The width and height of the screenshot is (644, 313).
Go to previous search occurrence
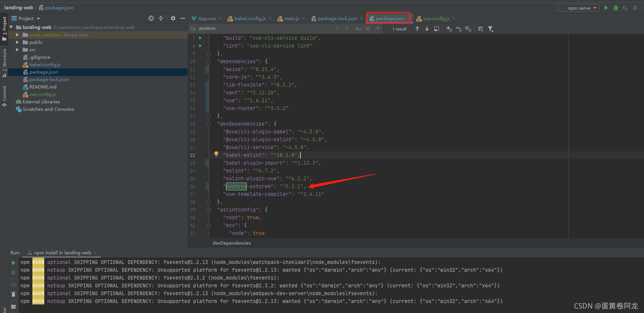tap(417, 29)
